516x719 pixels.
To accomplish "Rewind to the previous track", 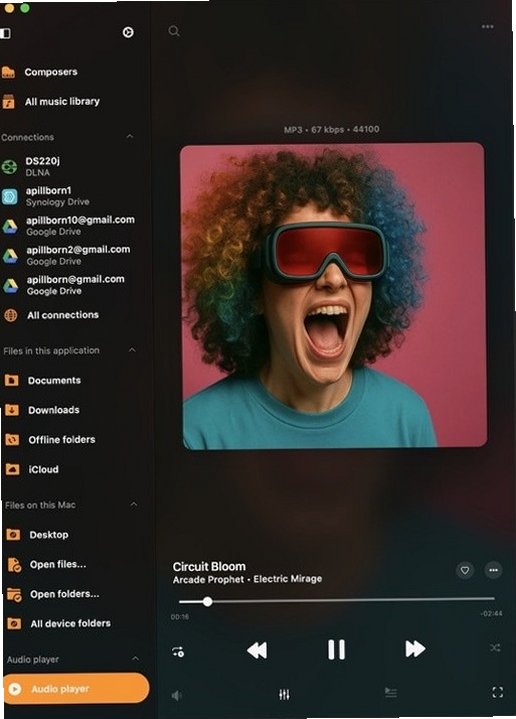I will coord(257,650).
